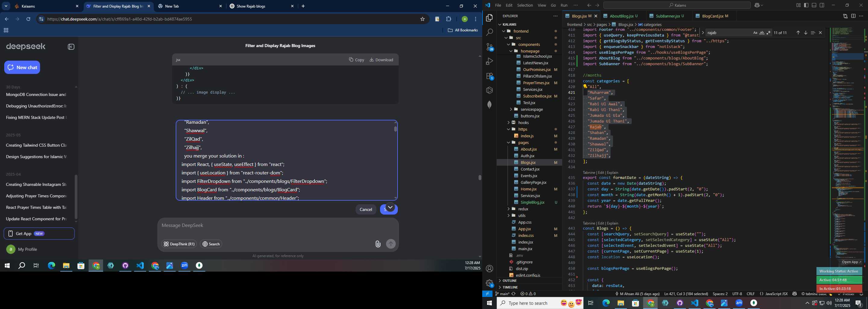Open Accounts icon in VS Code activity bar
868x309 pixels.
click(x=489, y=269)
